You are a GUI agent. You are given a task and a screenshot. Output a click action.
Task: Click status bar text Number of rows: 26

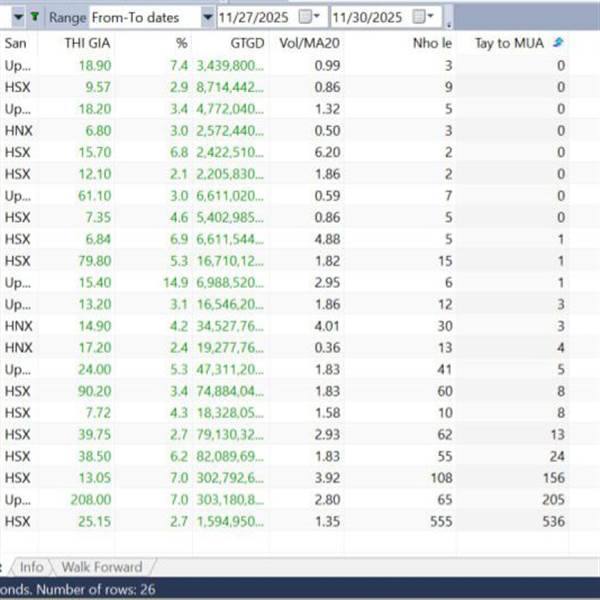96,589
